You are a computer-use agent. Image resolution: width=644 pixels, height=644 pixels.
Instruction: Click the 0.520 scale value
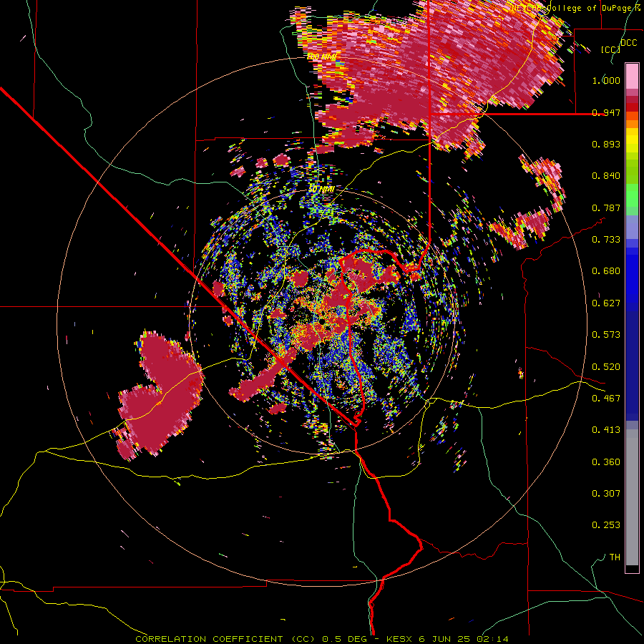(606, 367)
